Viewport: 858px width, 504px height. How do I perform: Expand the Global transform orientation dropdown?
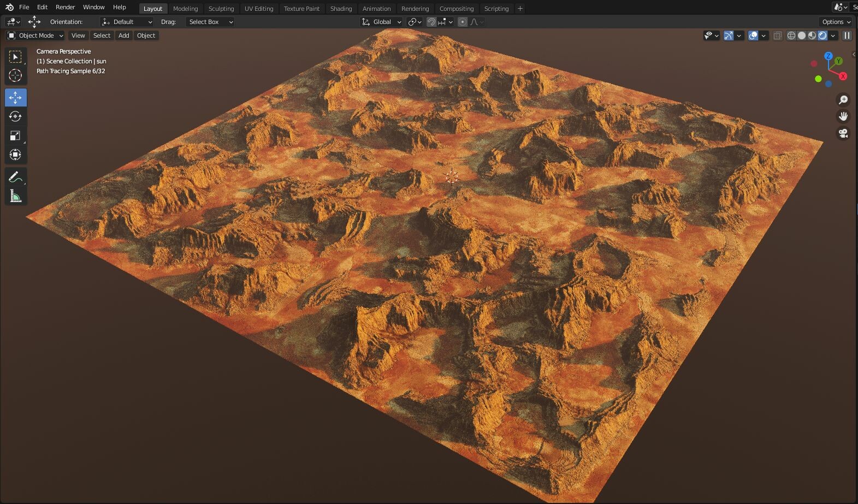pos(382,22)
